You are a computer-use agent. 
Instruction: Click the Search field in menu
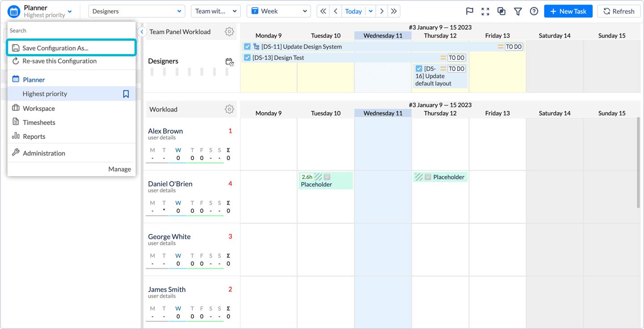[x=71, y=30]
